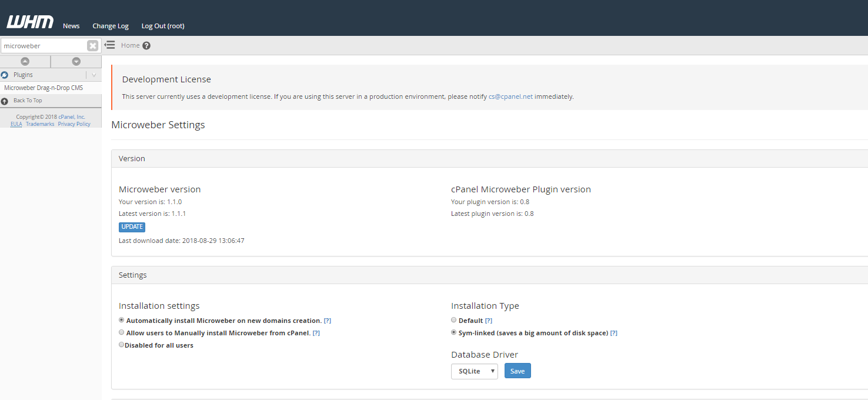Screen dimensions: 868x400
Task: Open the Database Driver SQLite dropdown
Action: click(475, 371)
